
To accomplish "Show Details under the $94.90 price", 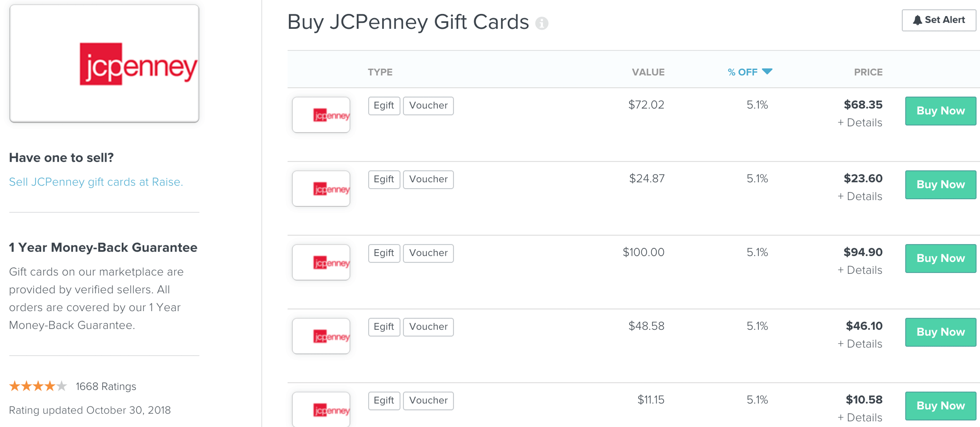I will pyautogui.click(x=859, y=270).
